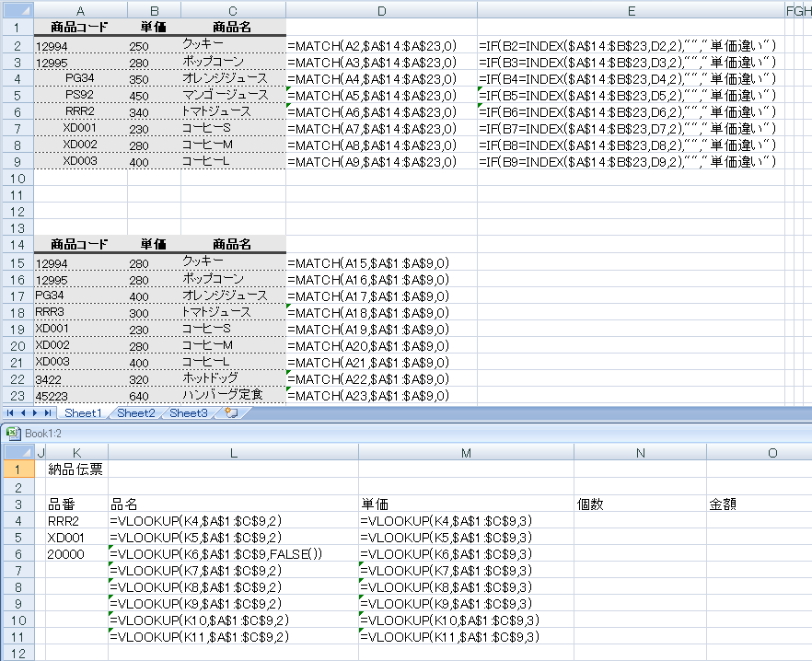Click the first-sheet navigation arrow
The height and width of the screenshot is (661, 812).
pyautogui.click(x=10, y=413)
